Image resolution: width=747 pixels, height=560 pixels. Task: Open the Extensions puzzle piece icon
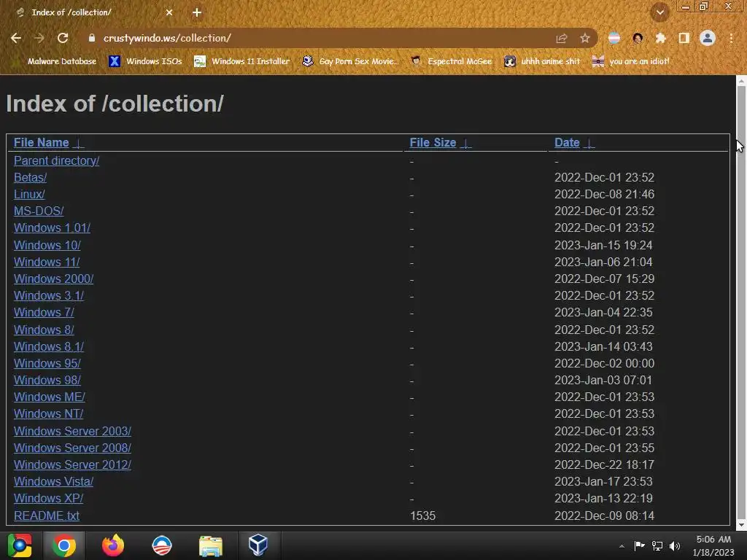(661, 38)
